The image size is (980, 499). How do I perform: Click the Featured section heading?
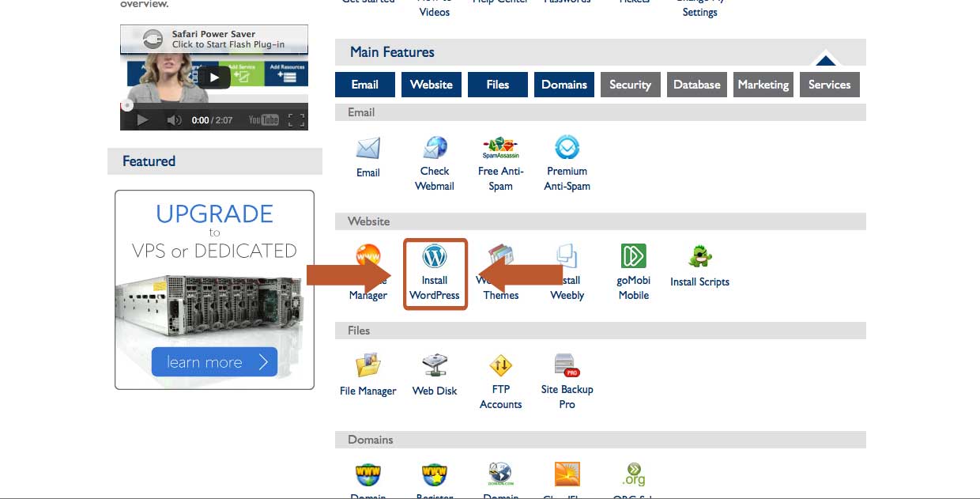click(x=149, y=161)
